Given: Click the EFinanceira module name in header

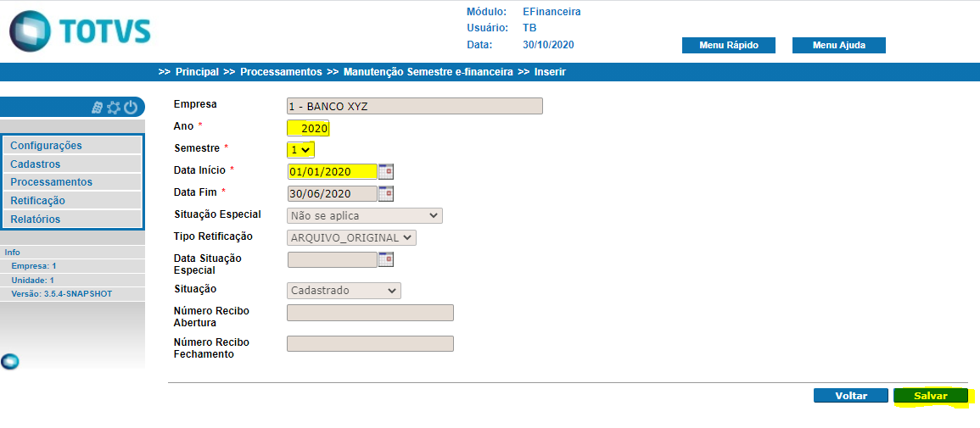Looking at the screenshot, I should 552,12.
